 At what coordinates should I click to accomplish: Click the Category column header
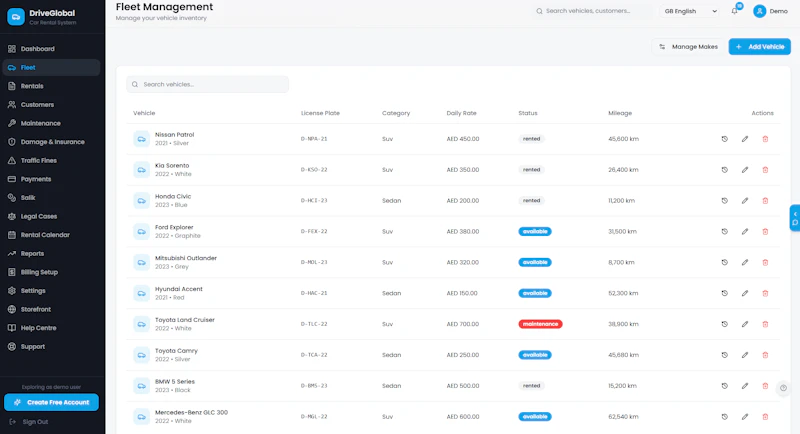click(396, 113)
